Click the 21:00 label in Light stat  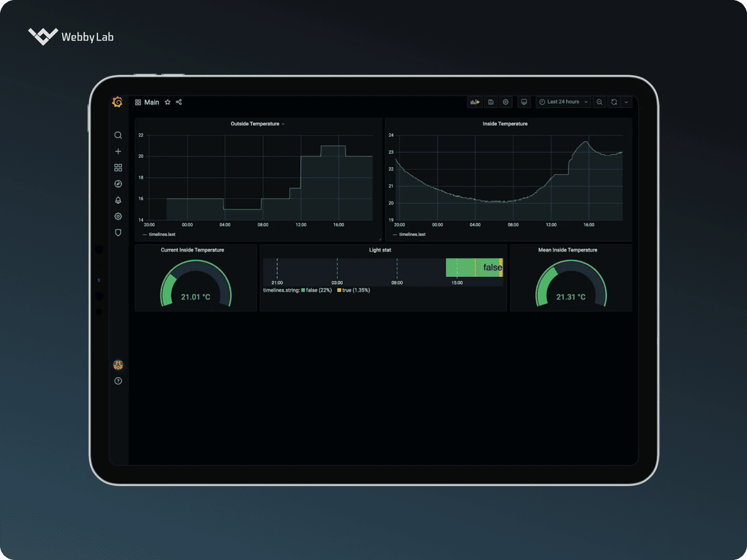pyautogui.click(x=277, y=283)
